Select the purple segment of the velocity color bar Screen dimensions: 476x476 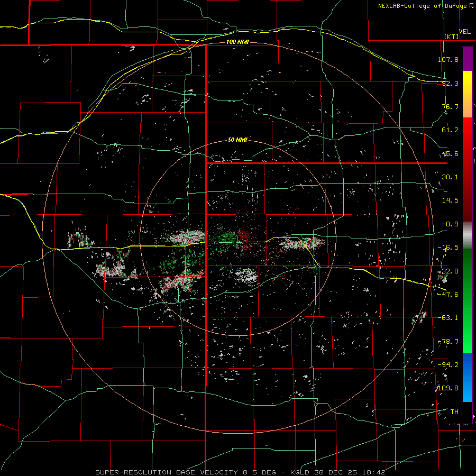tap(467, 59)
